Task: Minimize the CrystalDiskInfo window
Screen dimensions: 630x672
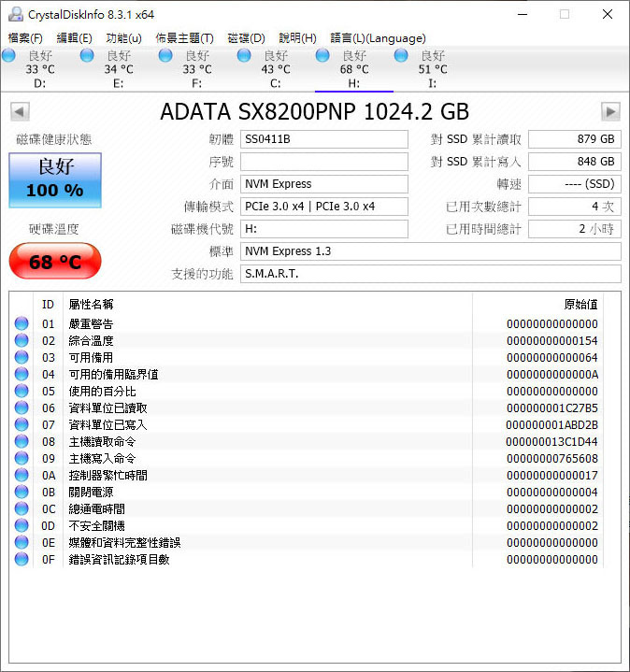Action: [523, 14]
